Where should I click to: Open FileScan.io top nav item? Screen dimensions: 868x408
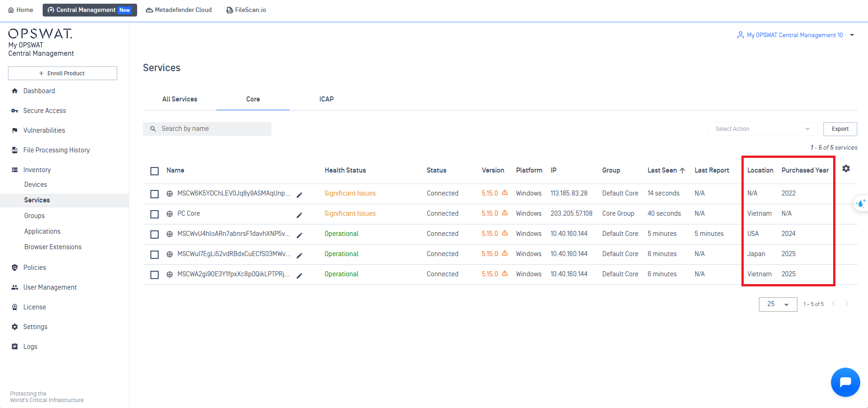246,10
